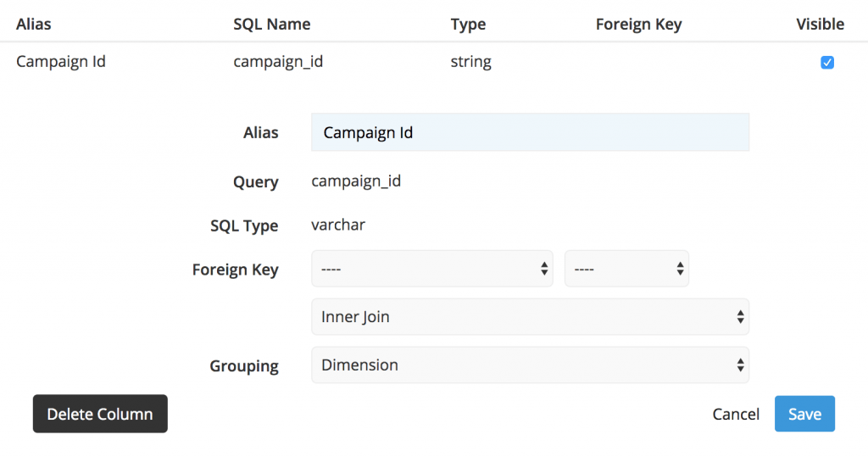Image resolution: width=868 pixels, height=457 pixels.
Task: Click the Visible column header
Action: pos(820,24)
